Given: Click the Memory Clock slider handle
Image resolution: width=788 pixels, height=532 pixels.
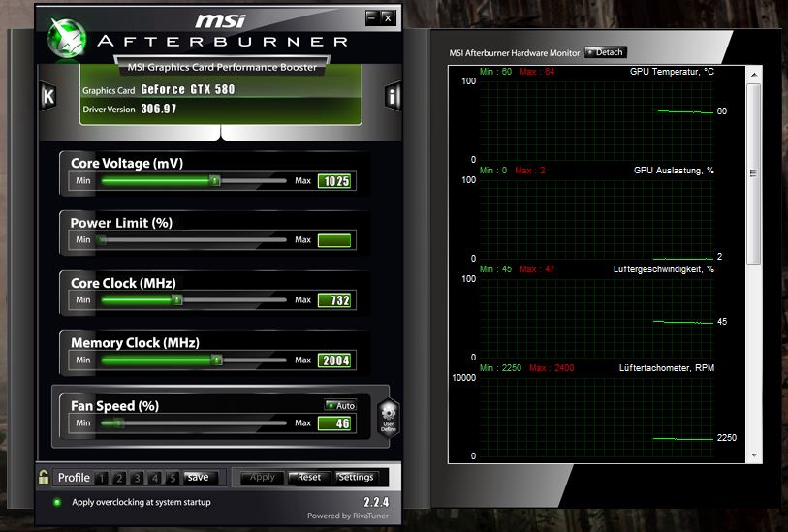Looking at the screenshot, I should click(216, 360).
